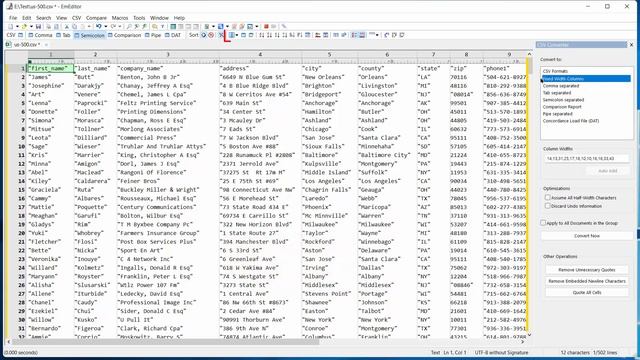The width and height of the screenshot is (640, 360).
Task: Open the File menu
Action: [x=13, y=18]
